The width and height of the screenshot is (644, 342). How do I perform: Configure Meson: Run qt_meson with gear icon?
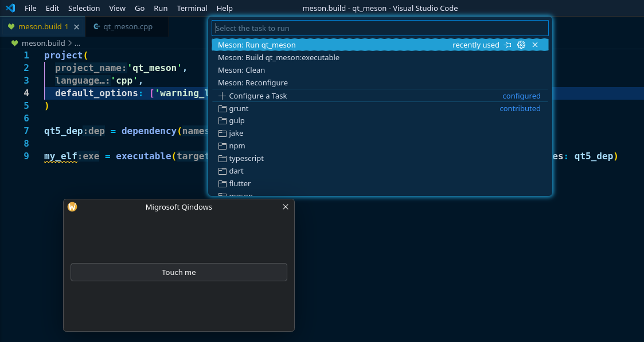point(521,45)
